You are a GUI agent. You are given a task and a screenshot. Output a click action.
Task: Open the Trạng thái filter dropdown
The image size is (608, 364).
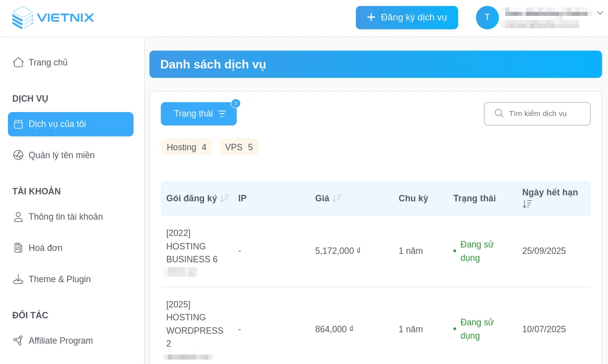point(199,114)
